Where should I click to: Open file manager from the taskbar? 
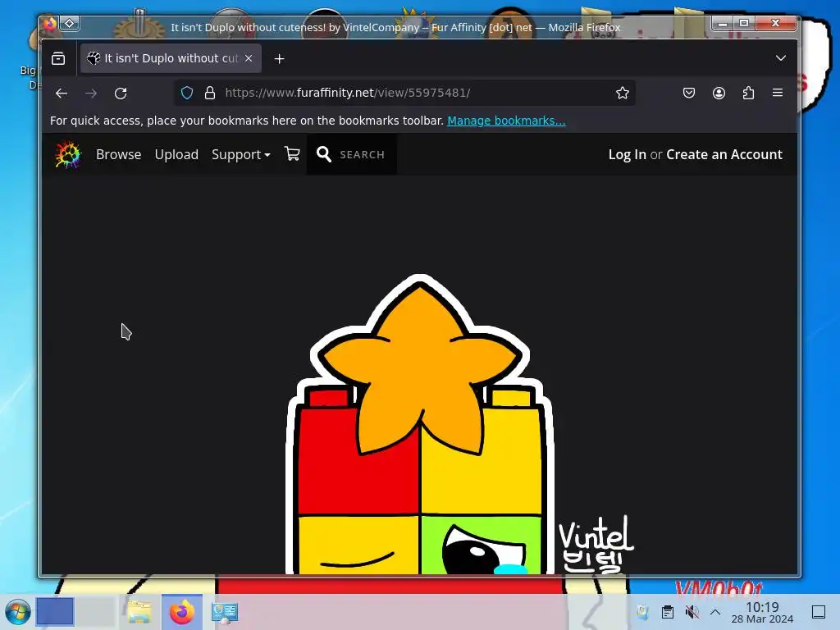pyautogui.click(x=139, y=612)
